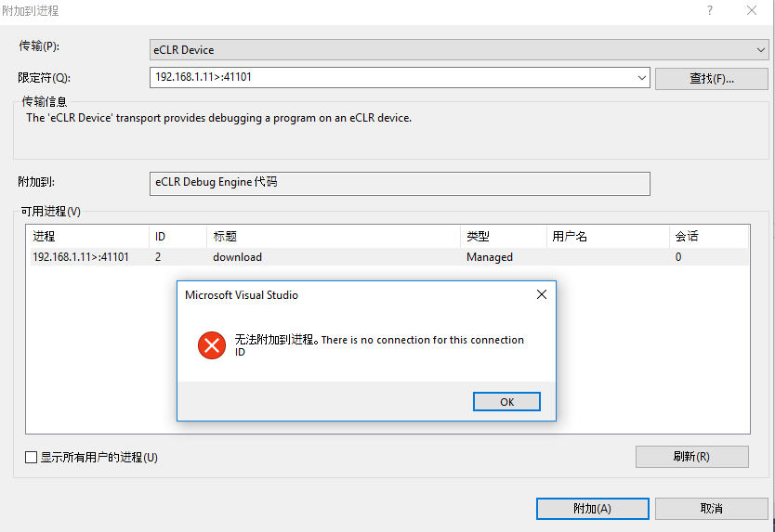775x532 pixels.
Task: Enable 显示所有用户的进程 checkbox
Action: pyautogui.click(x=32, y=458)
